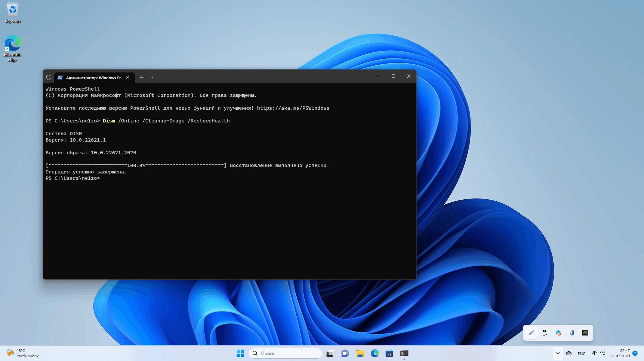Screen dimensions: 644x361
Task: Click the feather icon in tray overflow
Action: (x=531, y=333)
